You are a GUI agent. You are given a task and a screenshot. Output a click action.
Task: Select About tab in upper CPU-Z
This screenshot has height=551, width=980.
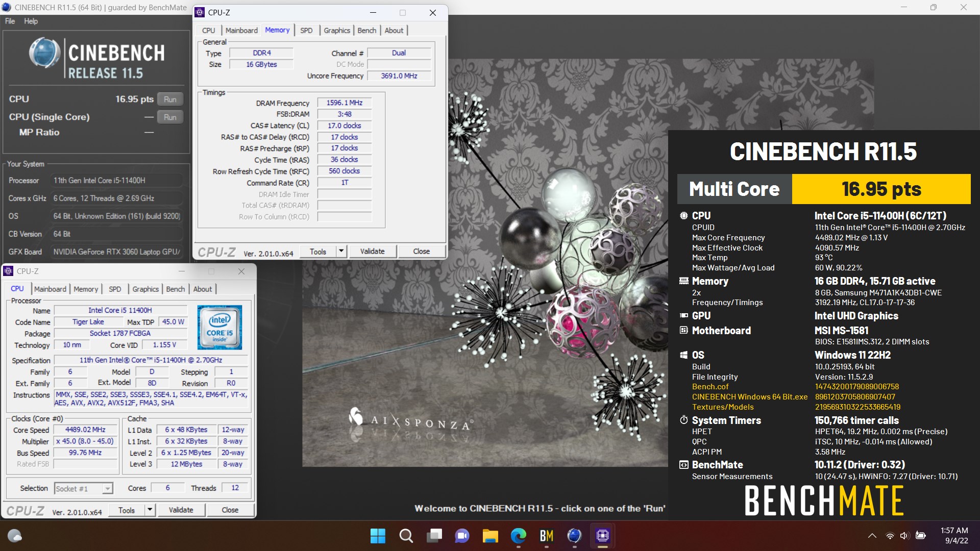click(x=394, y=30)
